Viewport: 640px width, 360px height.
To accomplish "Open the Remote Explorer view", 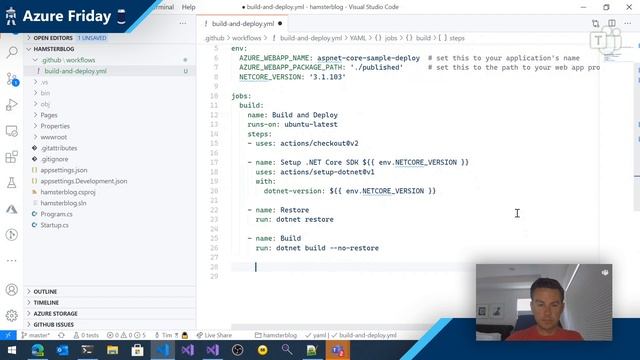I will tap(12, 131).
